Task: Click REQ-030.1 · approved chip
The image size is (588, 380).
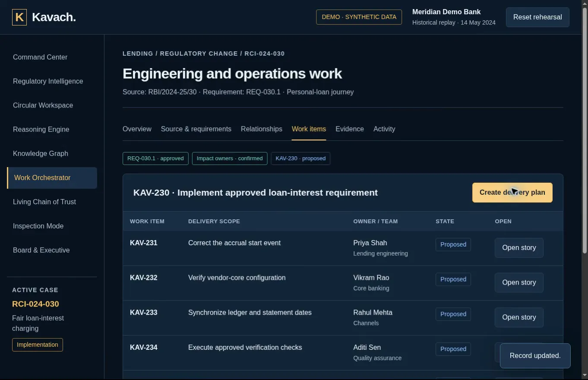Action: click(x=155, y=158)
